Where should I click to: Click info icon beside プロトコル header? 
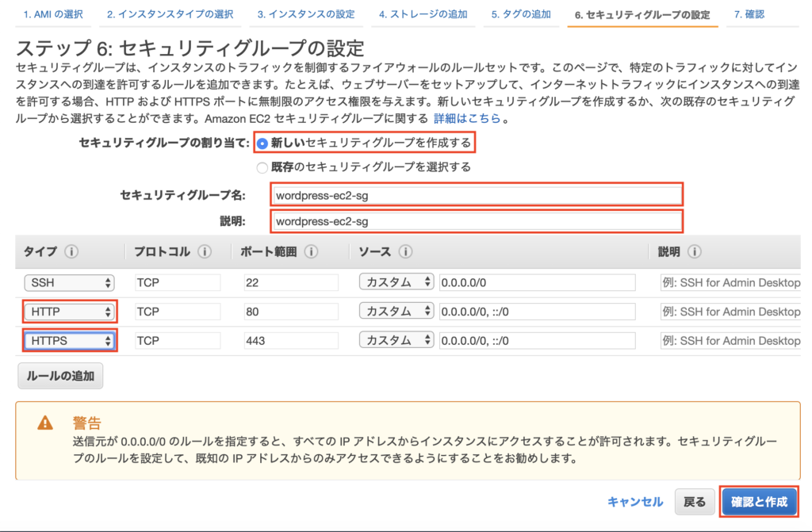point(205,252)
